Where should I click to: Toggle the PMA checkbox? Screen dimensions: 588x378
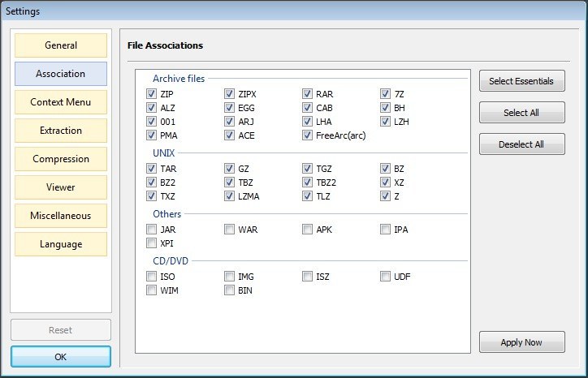click(151, 135)
